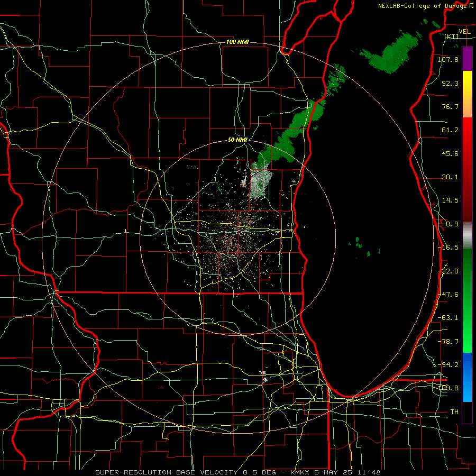The image size is (476, 476).
Task: Click the 76.7 scale value
Action: [x=450, y=106]
